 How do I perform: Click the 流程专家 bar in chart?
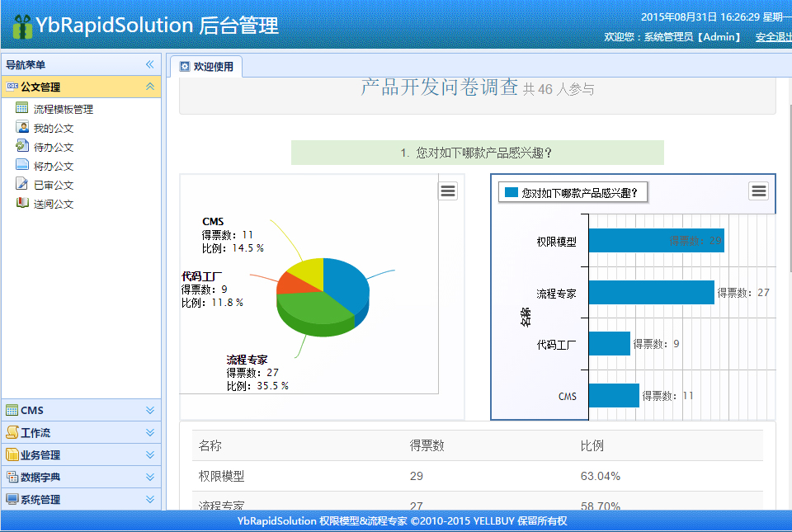651,292
